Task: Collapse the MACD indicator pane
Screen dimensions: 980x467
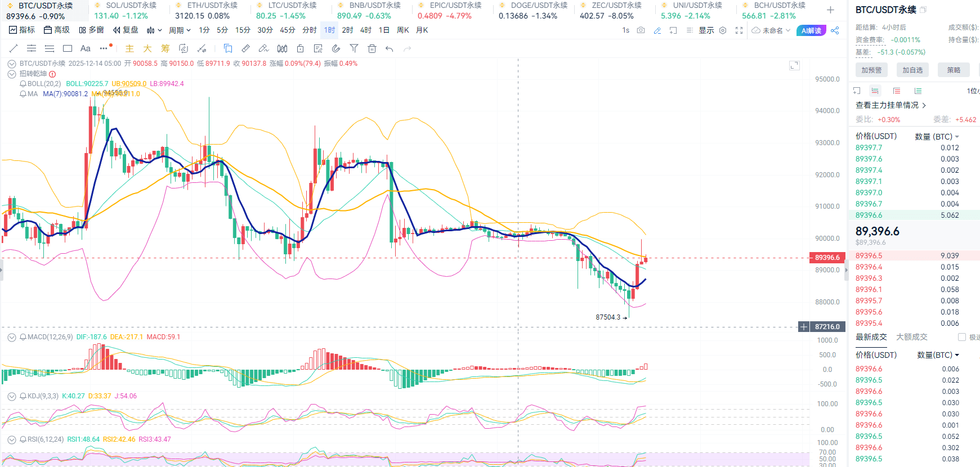Action: pos(11,337)
